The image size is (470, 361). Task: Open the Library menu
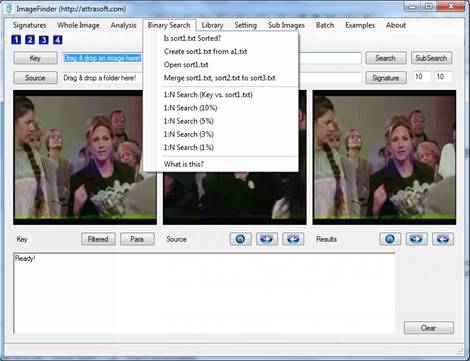click(212, 25)
